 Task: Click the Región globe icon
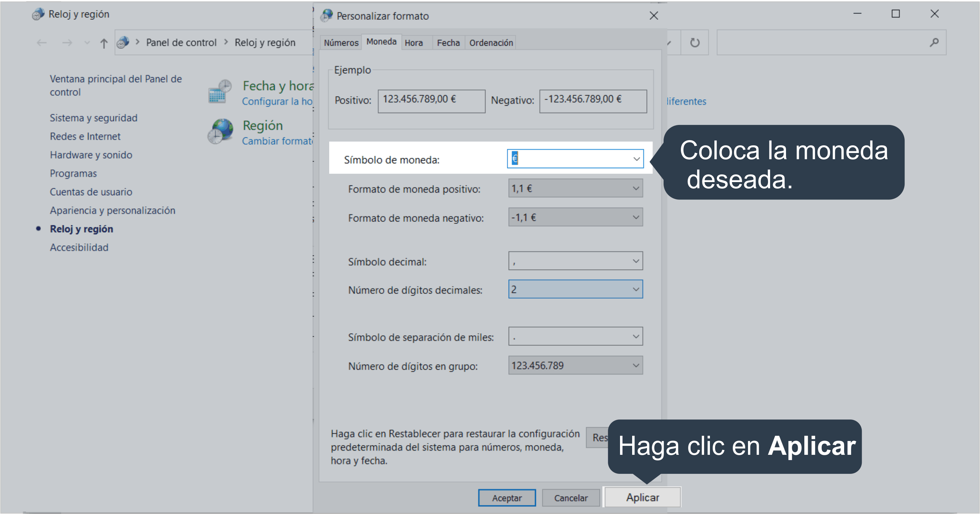220,131
